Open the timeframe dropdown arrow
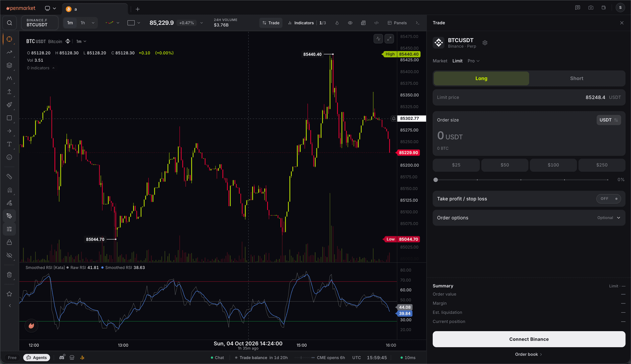This screenshot has height=364, width=631. pos(93,23)
